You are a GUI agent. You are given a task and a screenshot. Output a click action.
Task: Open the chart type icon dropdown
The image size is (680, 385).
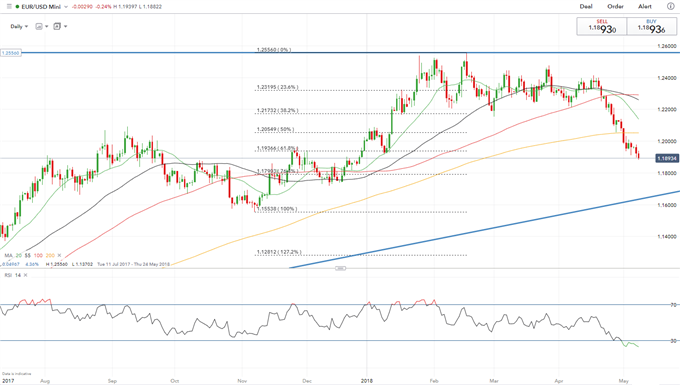[x=39, y=26]
